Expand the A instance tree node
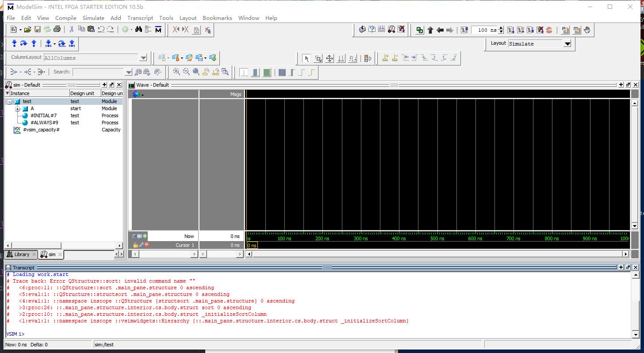The image size is (644, 353). (18, 109)
